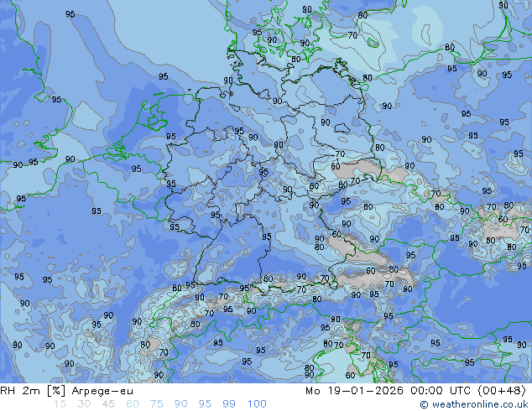The image size is (532, 411).
Task: Select legend value 15 in color scale
Action: (x=60, y=404)
